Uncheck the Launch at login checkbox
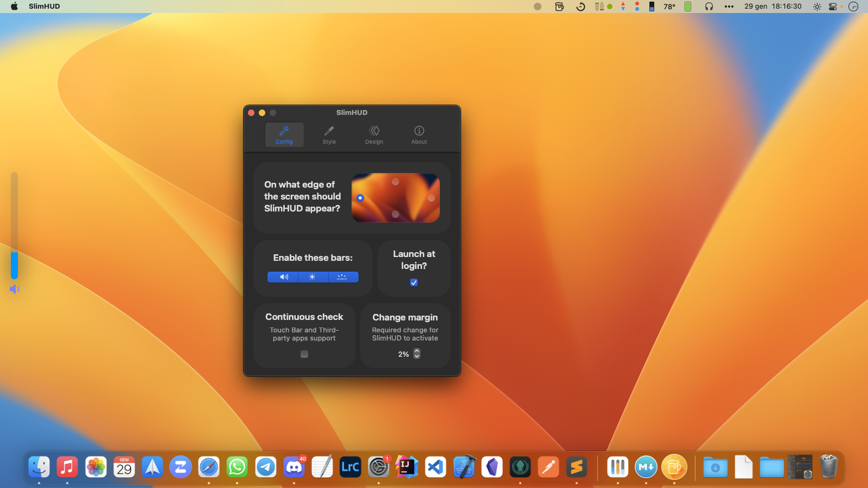868x488 pixels. [x=414, y=282]
